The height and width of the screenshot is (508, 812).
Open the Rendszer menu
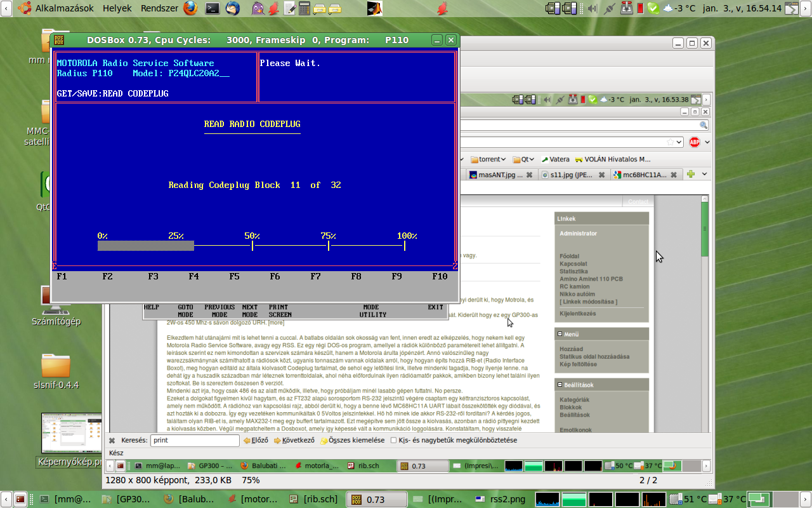point(159,8)
